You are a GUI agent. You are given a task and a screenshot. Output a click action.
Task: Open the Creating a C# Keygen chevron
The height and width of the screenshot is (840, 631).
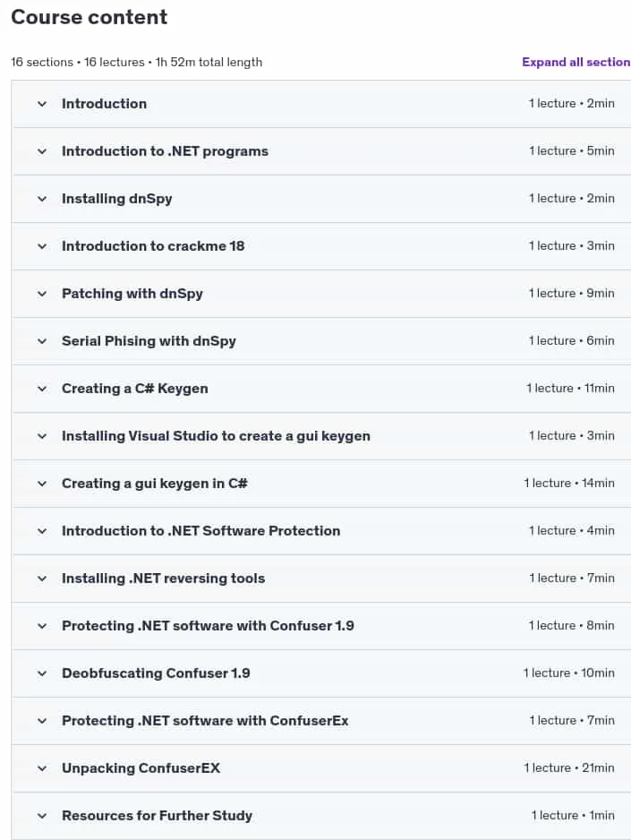[x=42, y=389]
